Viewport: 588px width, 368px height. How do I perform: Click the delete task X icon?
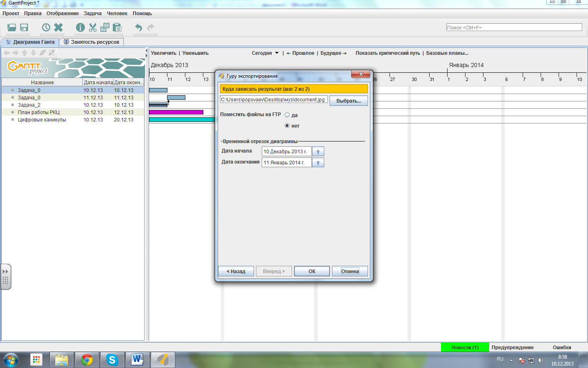(58, 27)
